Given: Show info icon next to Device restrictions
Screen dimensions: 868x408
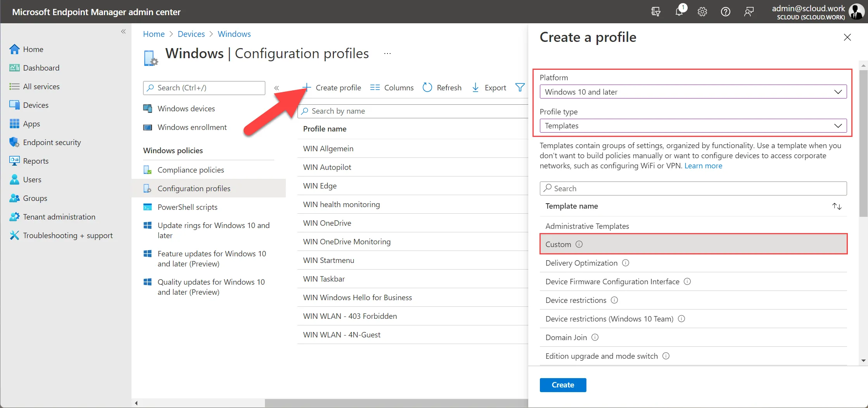Looking at the screenshot, I should [614, 300].
